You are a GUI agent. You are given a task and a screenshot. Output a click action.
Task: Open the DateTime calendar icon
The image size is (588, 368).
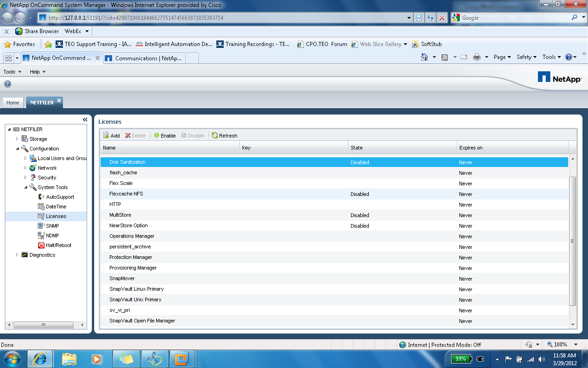tap(41, 207)
